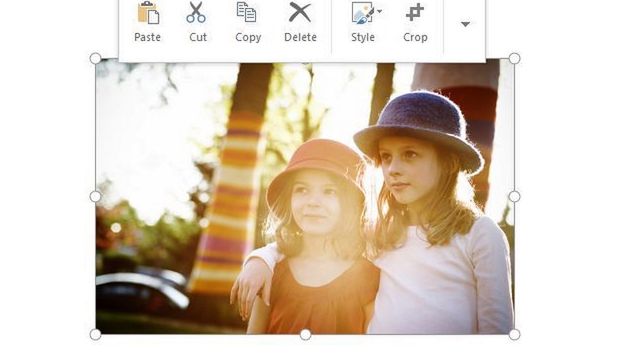Viewport: 640px width, 360px height.
Task: Click the left-middle edge resize handle
Action: tap(96, 196)
